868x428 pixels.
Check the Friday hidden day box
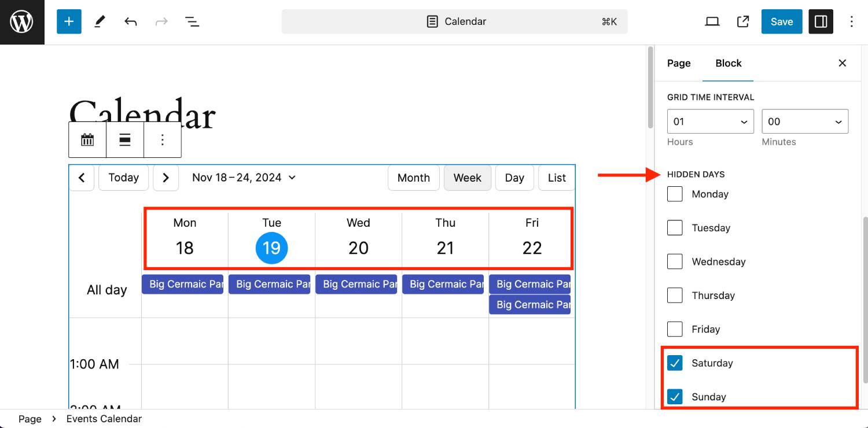[x=675, y=329]
